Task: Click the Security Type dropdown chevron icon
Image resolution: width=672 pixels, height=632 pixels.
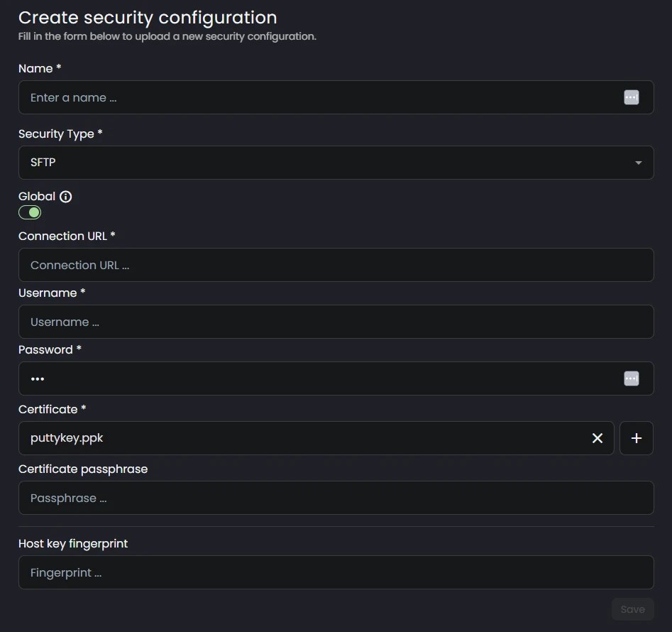Action: click(637, 163)
